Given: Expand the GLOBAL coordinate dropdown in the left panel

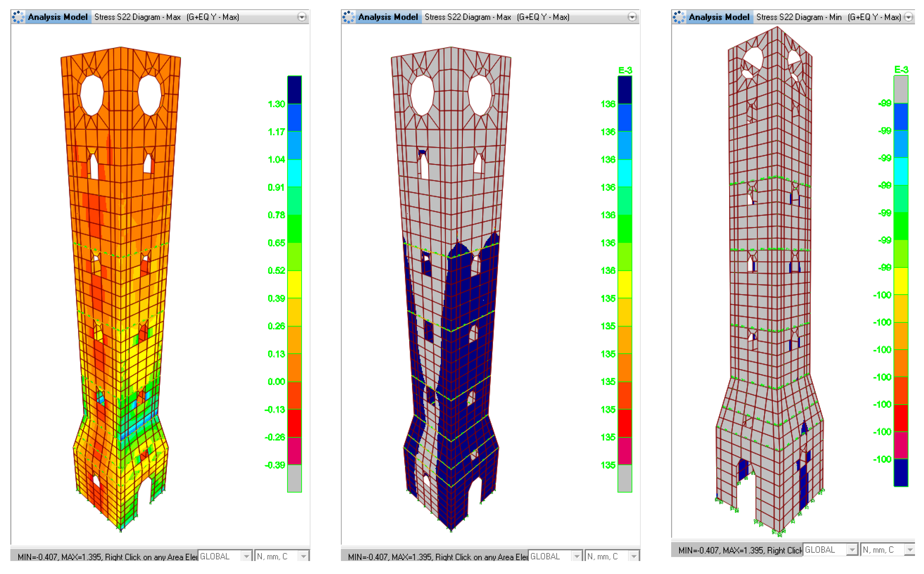Looking at the screenshot, I should (x=247, y=557).
